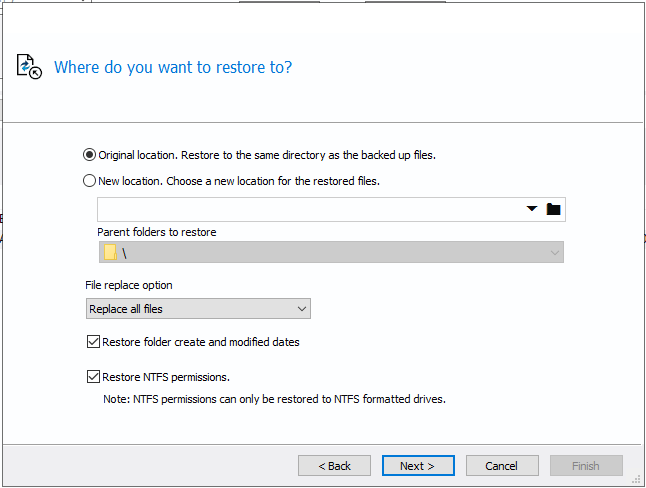Click the backslash path in parent folders box

click(x=125, y=253)
